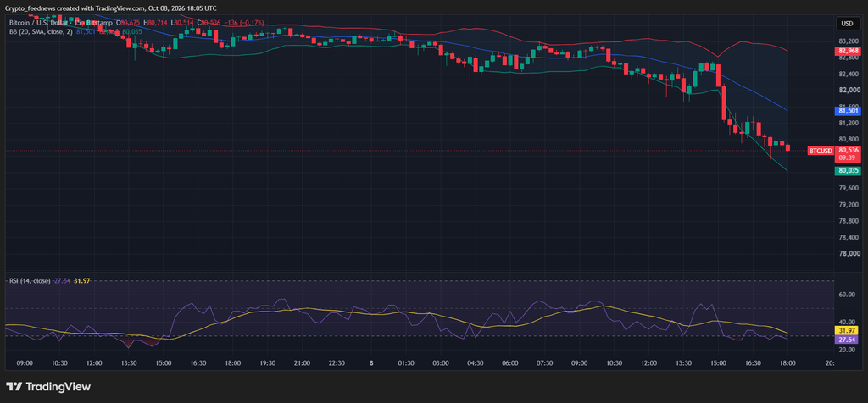
Task: Click the TradingView logo at the bottom
Action: tap(48, 386)
